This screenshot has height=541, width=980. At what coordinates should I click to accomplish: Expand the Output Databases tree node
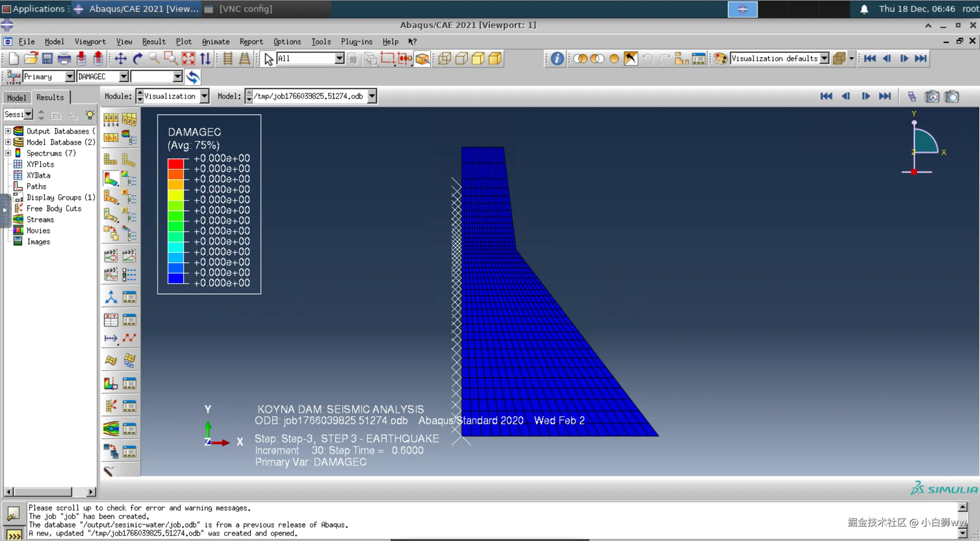pos(8,131)
